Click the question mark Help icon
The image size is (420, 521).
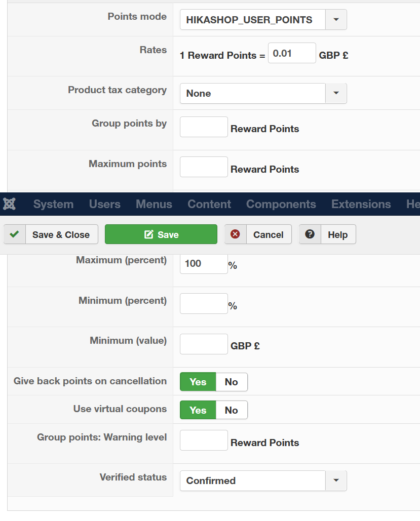click(x=310, y=234)
